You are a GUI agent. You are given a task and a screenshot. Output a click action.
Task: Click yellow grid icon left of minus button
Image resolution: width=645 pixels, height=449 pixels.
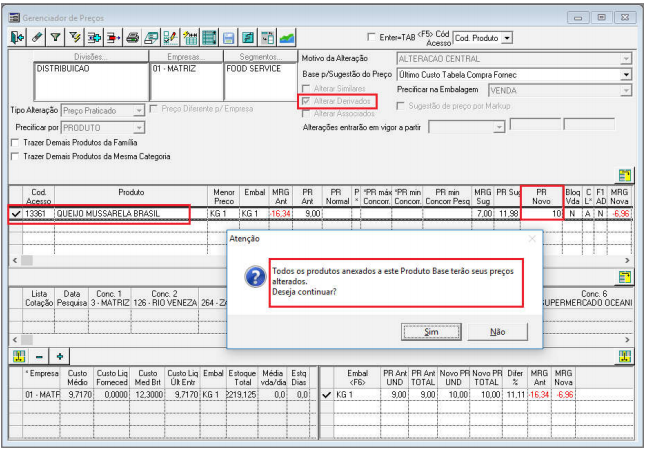pos(19,356)
